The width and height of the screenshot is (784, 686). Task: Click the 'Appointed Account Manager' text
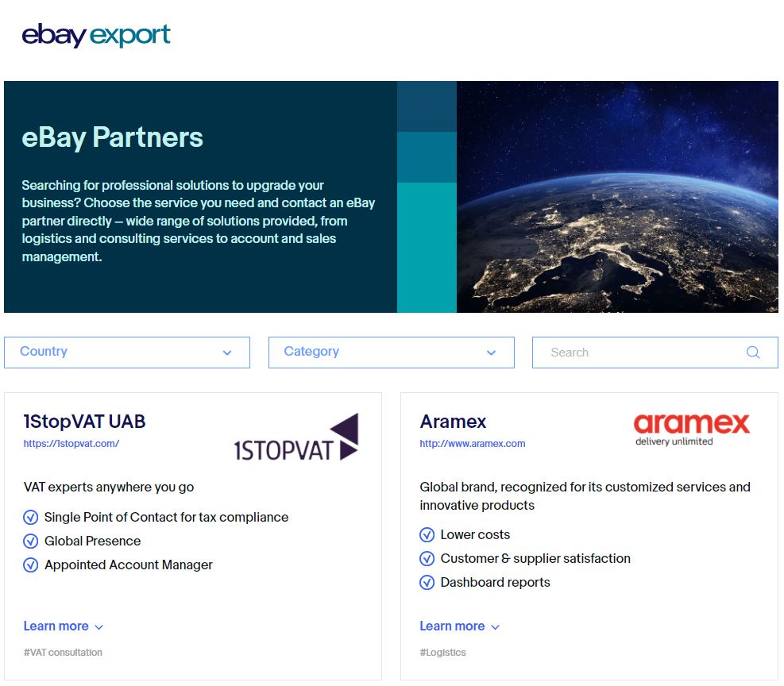(129, 565)
